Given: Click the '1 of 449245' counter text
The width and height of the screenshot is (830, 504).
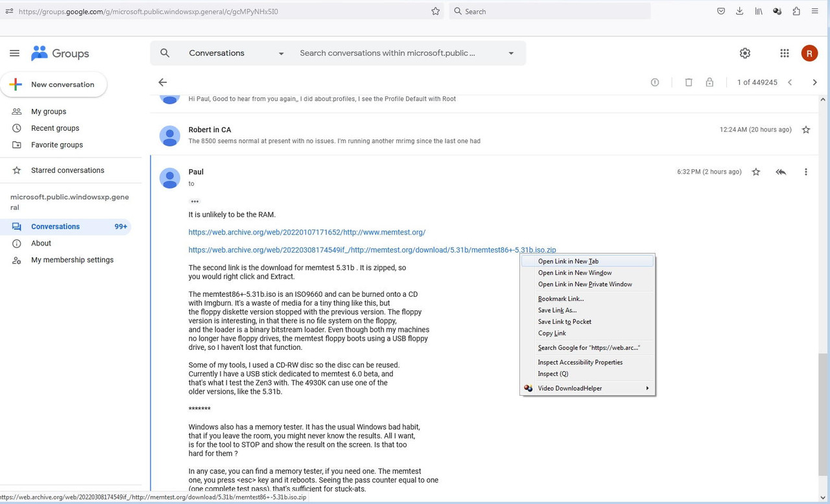Looking at the screenshot, I should pyautogui.click(x=757, y=82).
